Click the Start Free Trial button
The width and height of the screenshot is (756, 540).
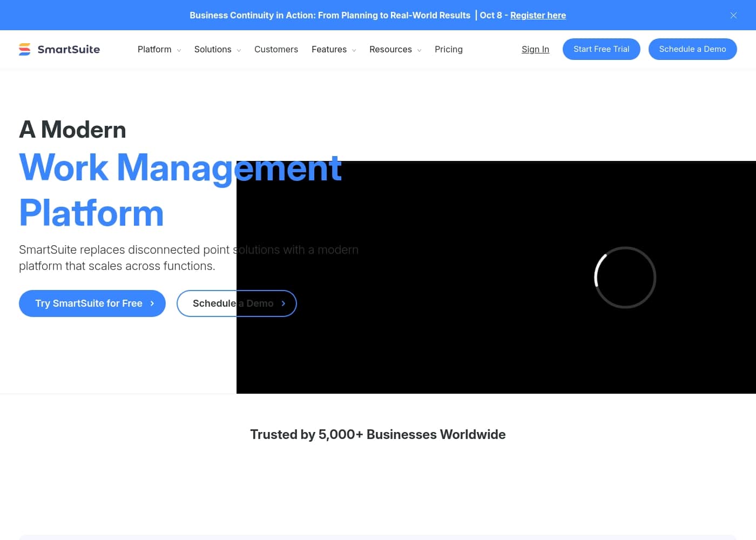[x=602, y=49]
